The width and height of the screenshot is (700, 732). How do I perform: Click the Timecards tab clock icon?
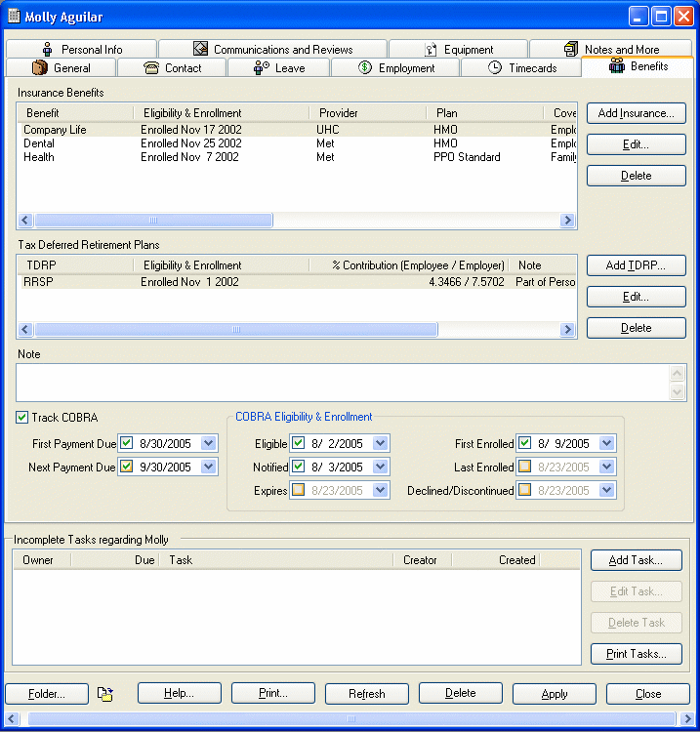[495, 68]
